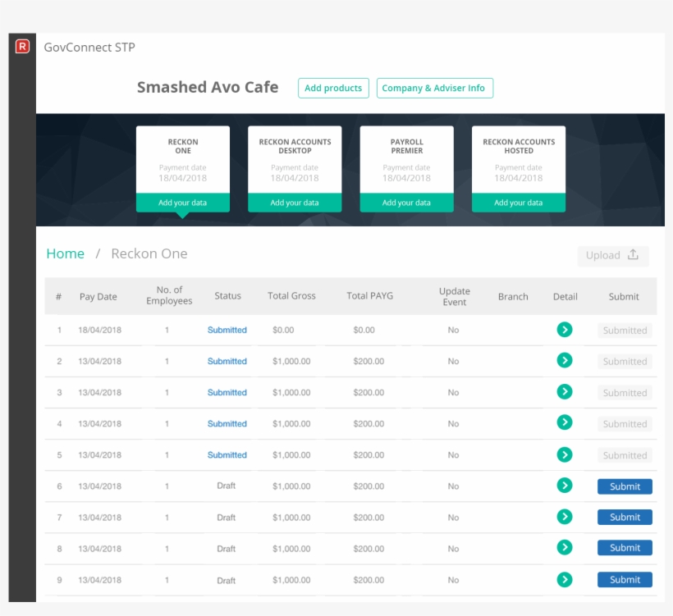Click the Submitted status link on row 2
Viewport: 673px width, 616px height.
(x=227, y=361)
